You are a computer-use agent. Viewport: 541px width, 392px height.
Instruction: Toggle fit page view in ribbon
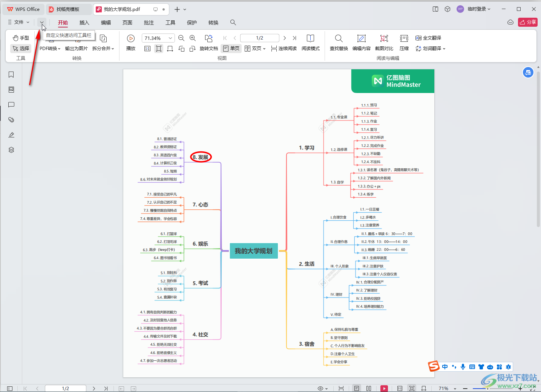coord(159,49)
